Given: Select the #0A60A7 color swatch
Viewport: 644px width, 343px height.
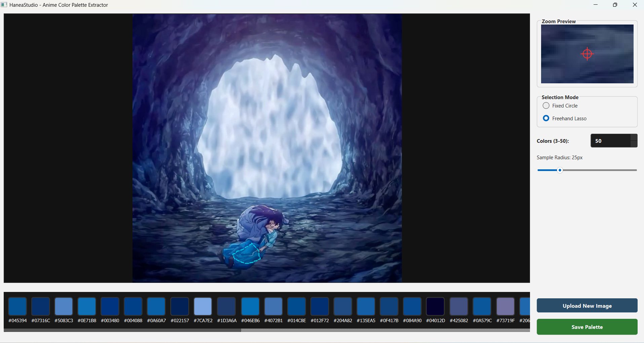Looking at the screenshot, I should point(156,306).
